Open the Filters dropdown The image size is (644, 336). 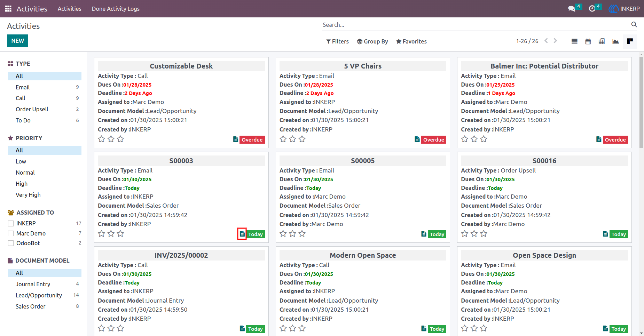click(337, 41)
